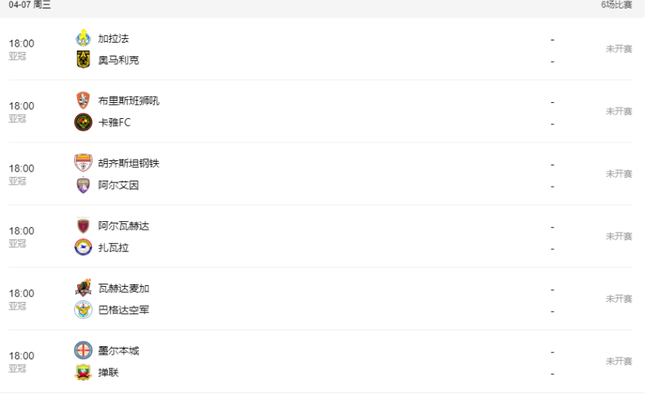Open the 墨尔本城 team page link
650x395 pixels.
[119, 351]
